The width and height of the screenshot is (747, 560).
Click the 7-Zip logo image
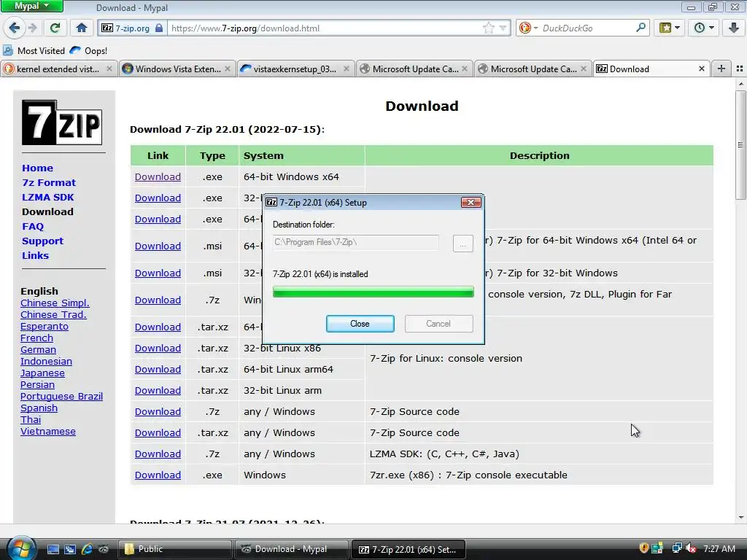coord(62,122)
